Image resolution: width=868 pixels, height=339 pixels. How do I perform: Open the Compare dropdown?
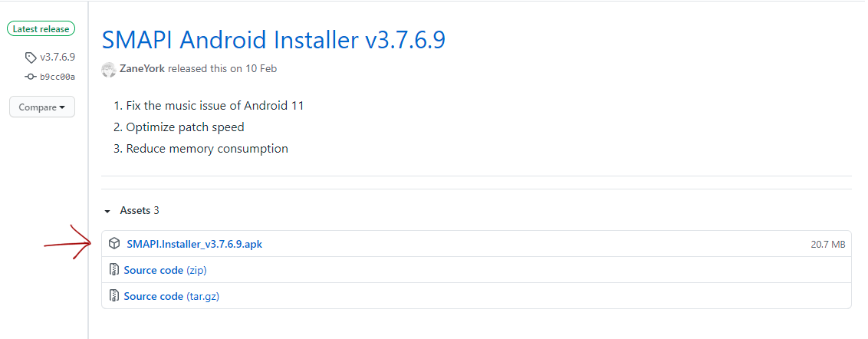click(x=42, y=107)
